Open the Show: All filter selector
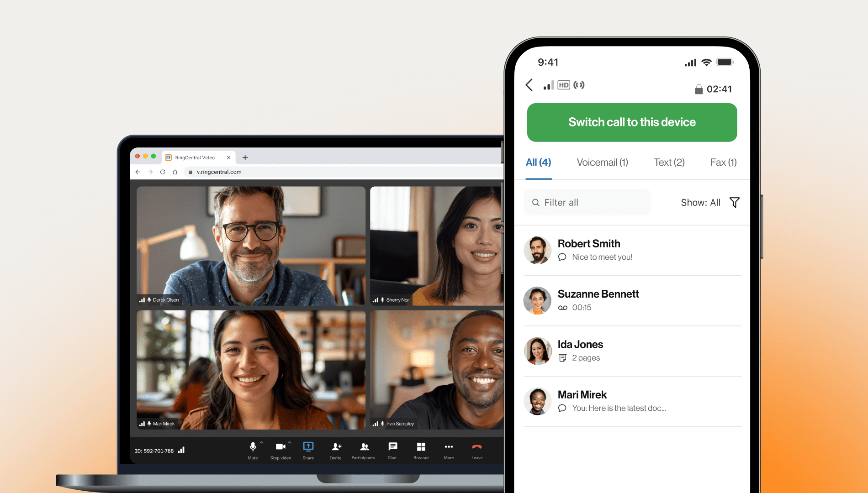Image resolution: width=868 pixels, height=493 pixels. point(700,202)
